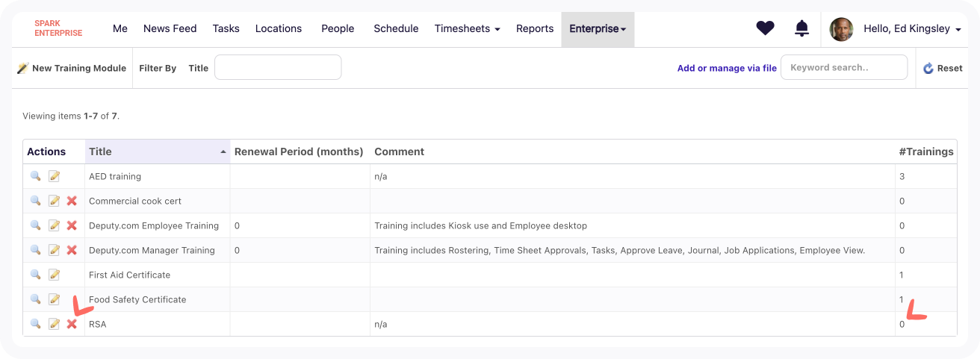Image resolution: width=980 pixels, height=359 pixels.
Task: Click the Keyword search box
Action: coord(844,67)
